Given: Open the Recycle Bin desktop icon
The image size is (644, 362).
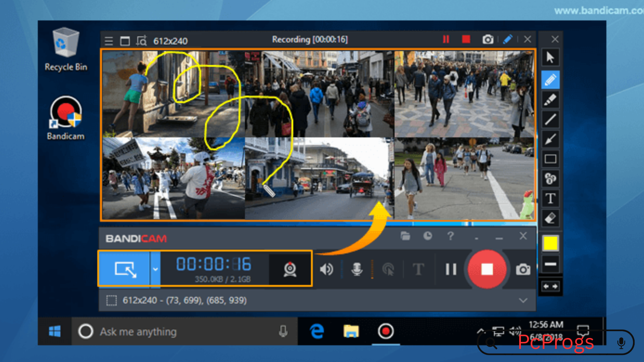Looking at the screenshot, I should (x=66, y=49).
